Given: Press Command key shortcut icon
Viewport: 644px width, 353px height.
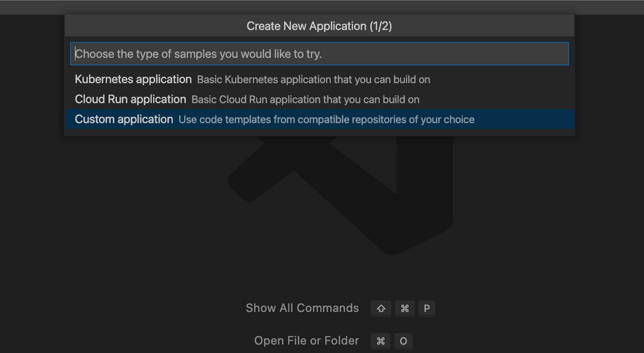Looking at the screenshot, I should coord(404,308).
